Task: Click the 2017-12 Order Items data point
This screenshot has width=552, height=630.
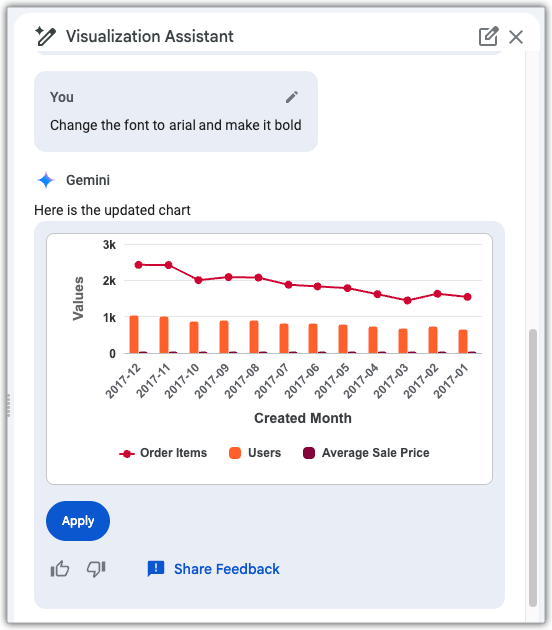Action: 139,265
